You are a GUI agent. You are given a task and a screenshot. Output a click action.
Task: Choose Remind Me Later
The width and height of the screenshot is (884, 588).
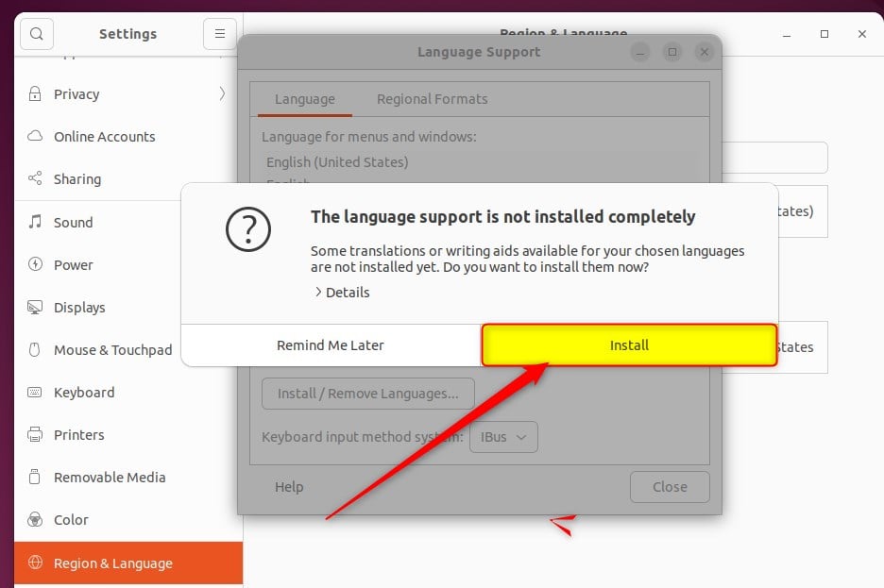pos(330,345)
